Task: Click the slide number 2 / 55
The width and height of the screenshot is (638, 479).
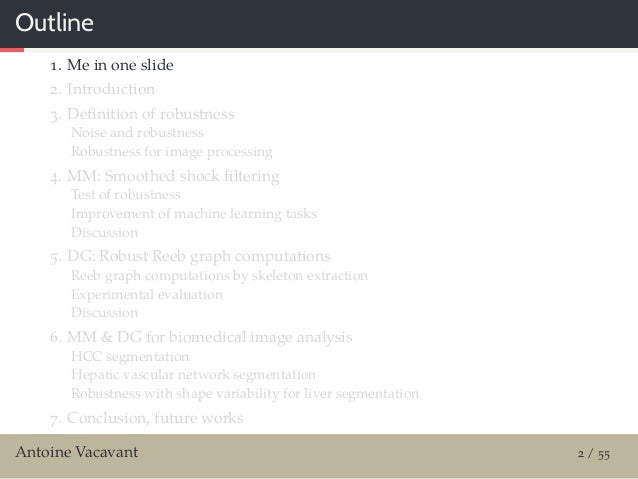Action: click(x=594, y=453)
